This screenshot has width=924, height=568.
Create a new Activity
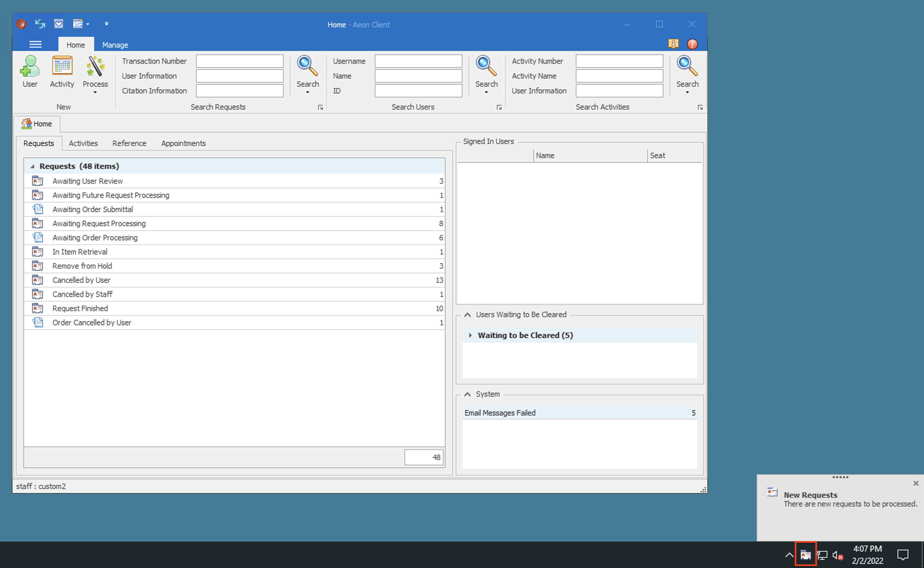(62, 72)
